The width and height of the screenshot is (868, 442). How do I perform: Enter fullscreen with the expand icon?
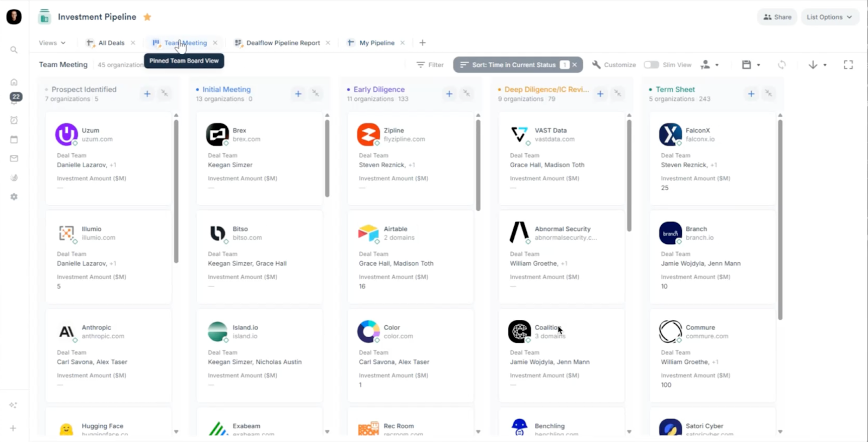tap(848, 65)
